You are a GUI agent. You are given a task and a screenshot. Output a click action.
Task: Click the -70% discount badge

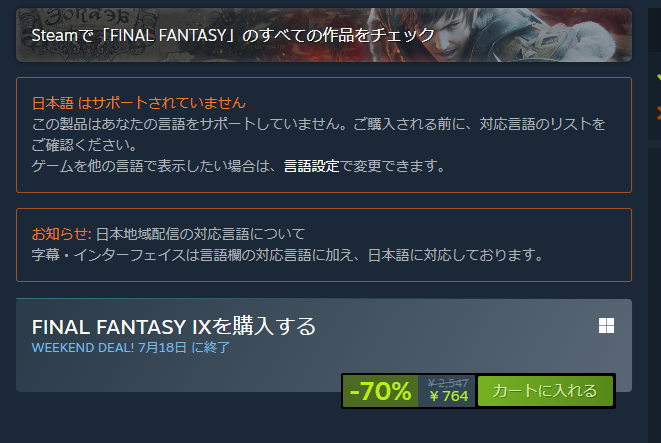pyautogui.click(x=380, y=391)
